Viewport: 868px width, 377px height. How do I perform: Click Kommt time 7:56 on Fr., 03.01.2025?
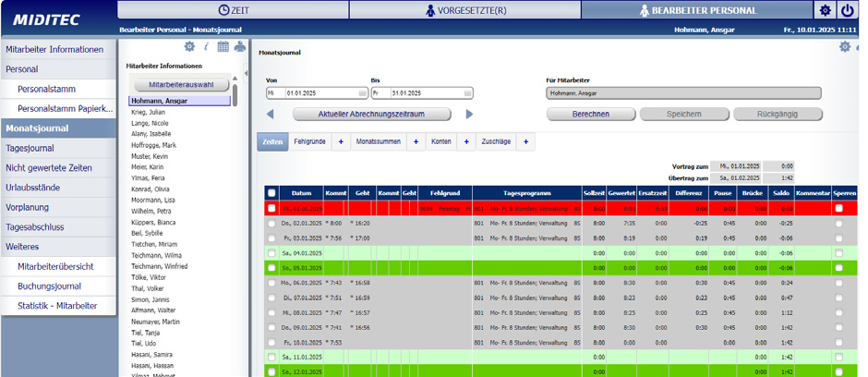tap(335, 238)
